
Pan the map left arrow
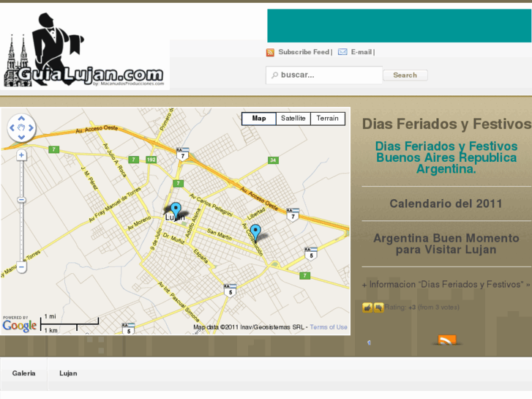click(x=12, y=127)
